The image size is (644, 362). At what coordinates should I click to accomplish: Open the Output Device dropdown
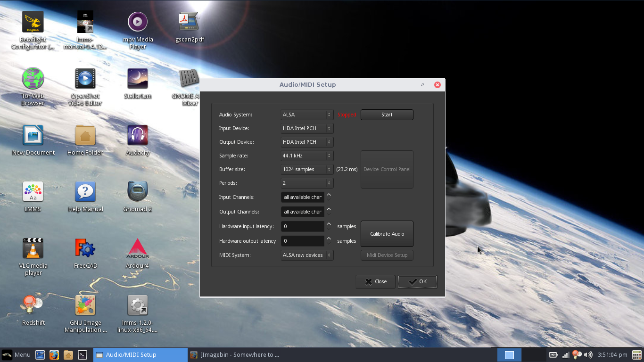307,142
